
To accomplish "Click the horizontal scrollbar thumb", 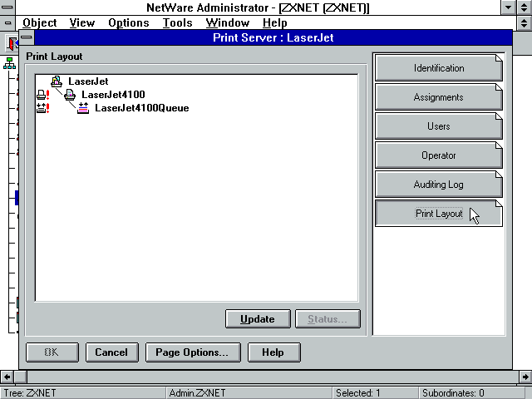I will pos(20,377).
